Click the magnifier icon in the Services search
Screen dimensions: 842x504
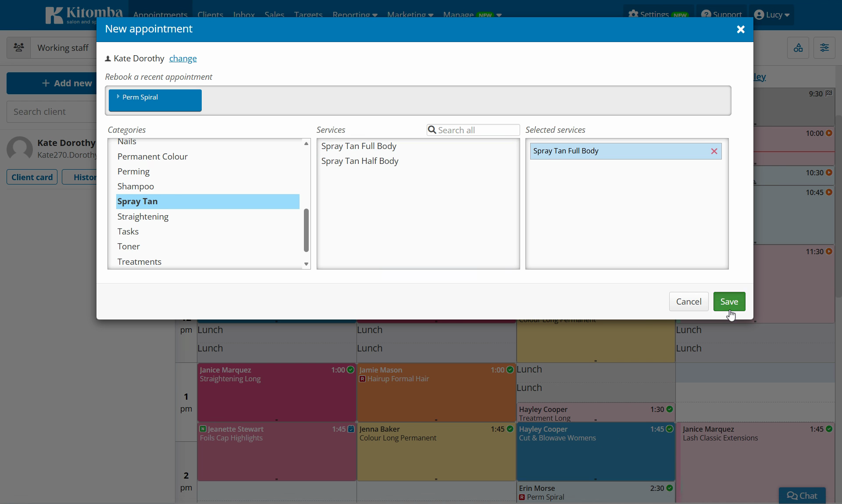click(432, 130)
